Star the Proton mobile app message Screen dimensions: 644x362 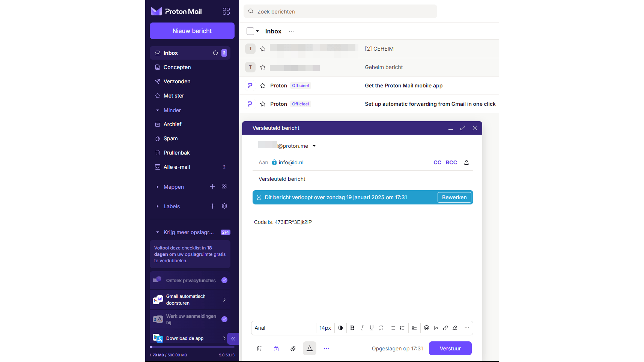[263, 86]
